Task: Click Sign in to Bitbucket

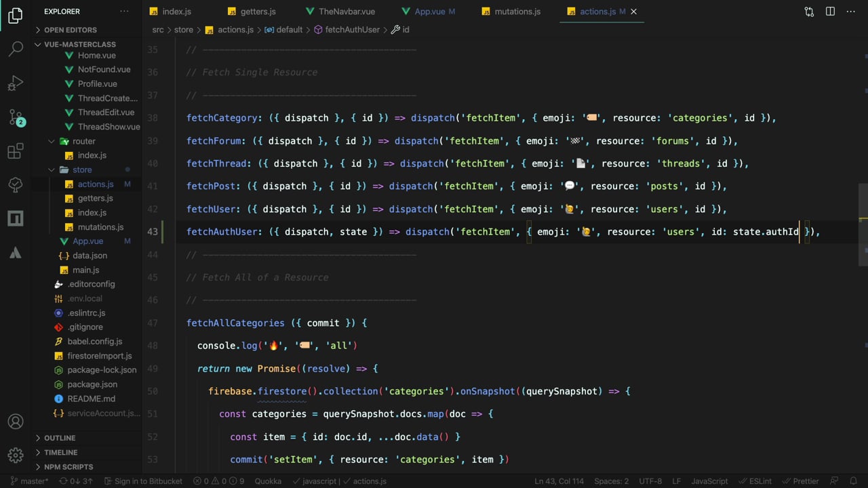Action: pos(143,481)
